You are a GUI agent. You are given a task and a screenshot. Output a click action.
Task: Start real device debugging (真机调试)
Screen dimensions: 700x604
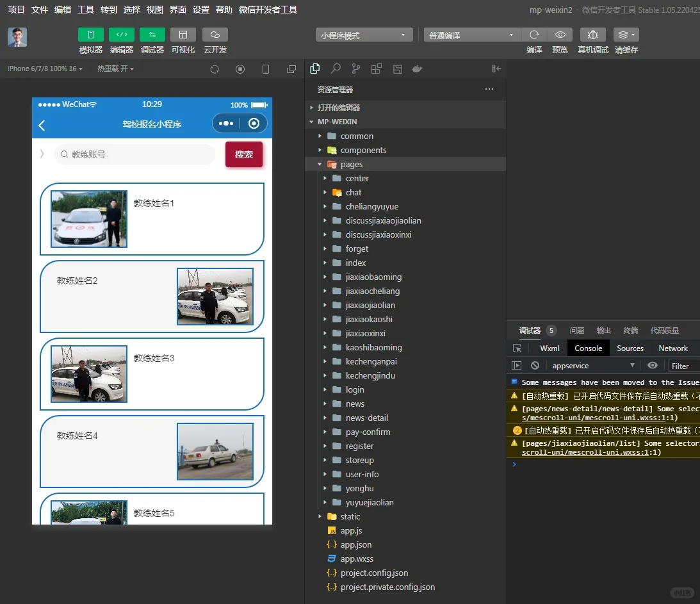coord(593,35)
